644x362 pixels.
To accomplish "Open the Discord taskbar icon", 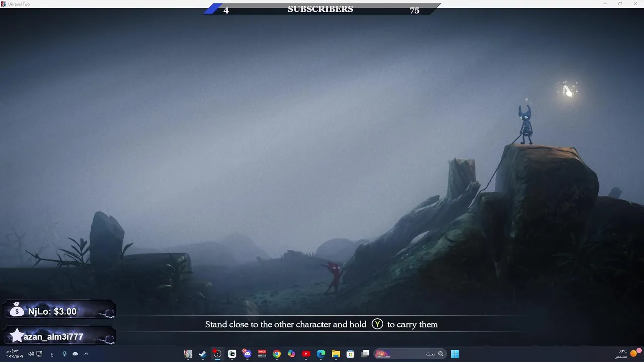I will 247,354.
